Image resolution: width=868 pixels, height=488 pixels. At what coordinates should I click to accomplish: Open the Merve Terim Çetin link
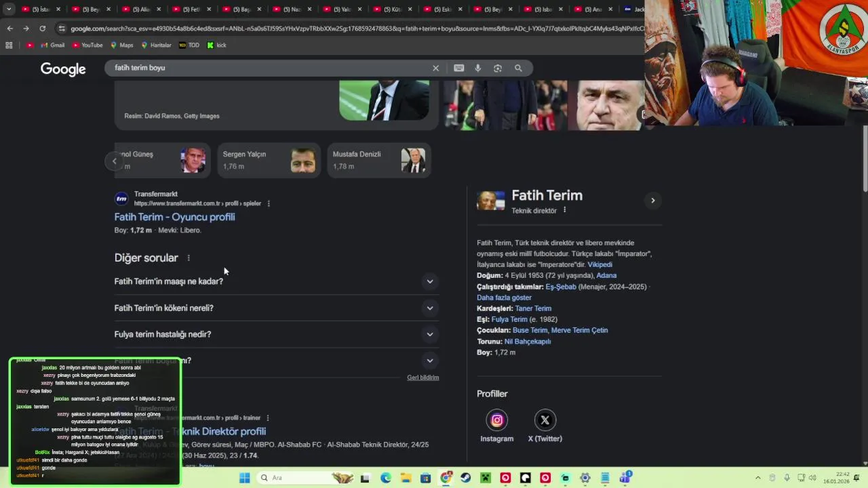(x=580, y=330)
